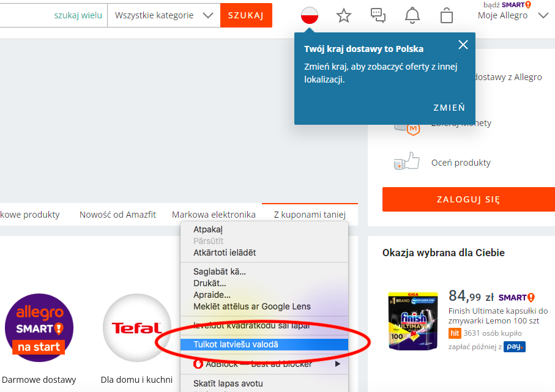Switch to Z kuponami taniej tab
The width and height of the screenshot is (555, 392).
310,215
